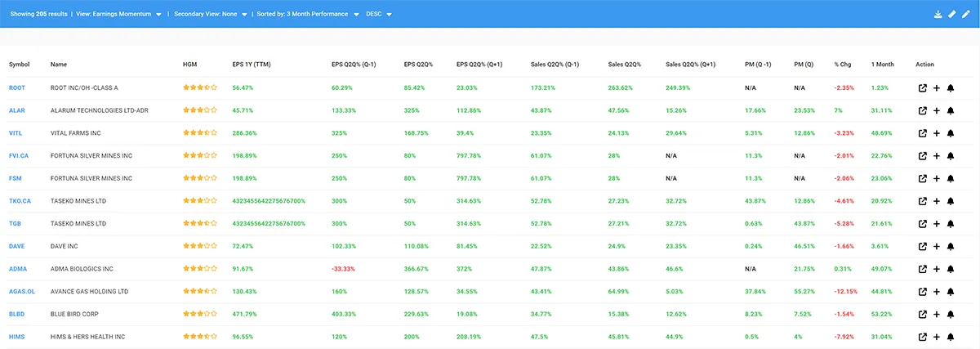Open the Secondary View: None dropdown
Viewport: 980px width, 349px height.
[211, 14]
